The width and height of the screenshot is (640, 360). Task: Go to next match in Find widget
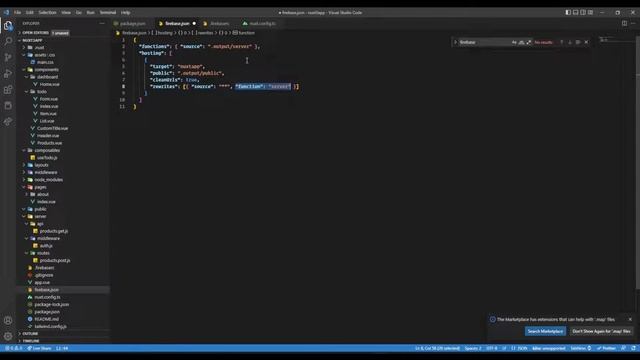tap(570, 42)
